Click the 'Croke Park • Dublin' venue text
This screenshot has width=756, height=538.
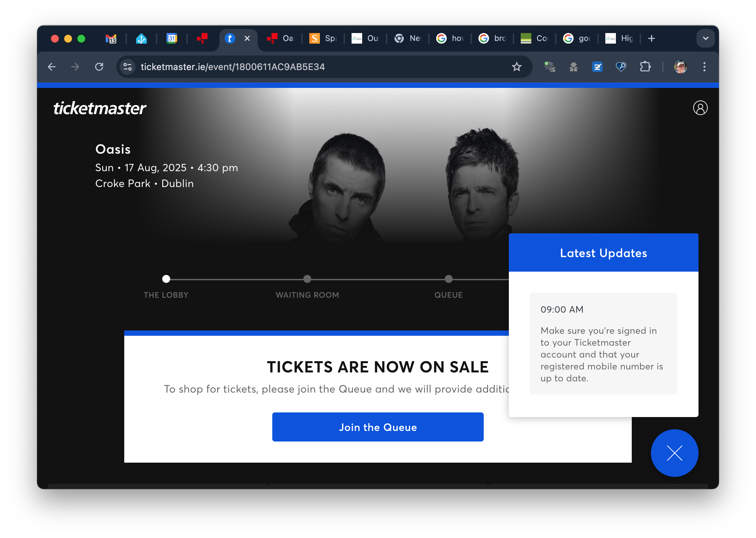pyautogui.click(x=144, y=183)
